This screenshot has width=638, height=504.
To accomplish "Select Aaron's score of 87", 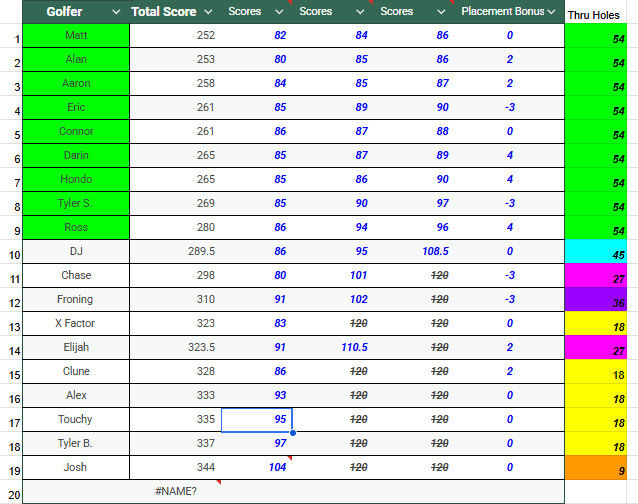I will (414, 83).
